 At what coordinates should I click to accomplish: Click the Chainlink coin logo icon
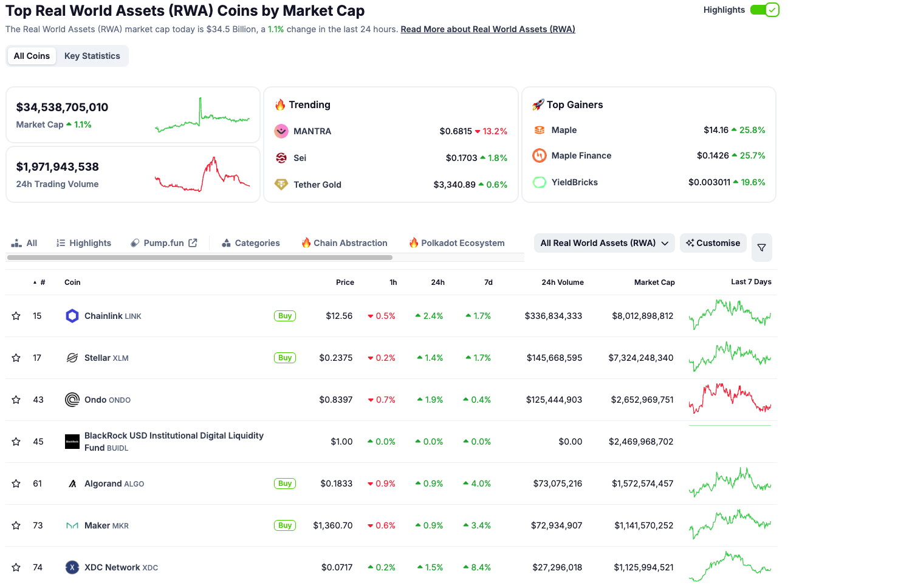pyautogui.click(x=72, y=316)
